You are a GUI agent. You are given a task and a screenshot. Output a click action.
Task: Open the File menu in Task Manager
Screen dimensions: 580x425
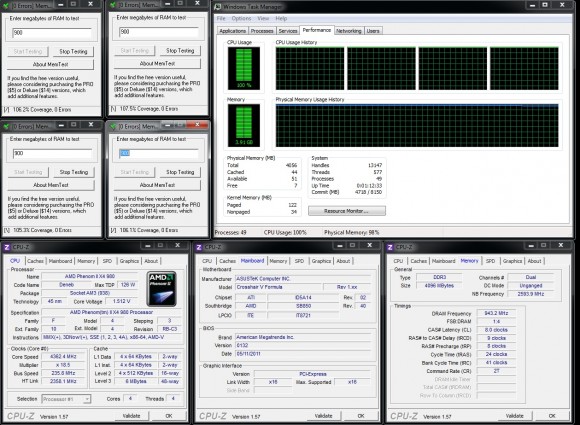pos(221,18)
